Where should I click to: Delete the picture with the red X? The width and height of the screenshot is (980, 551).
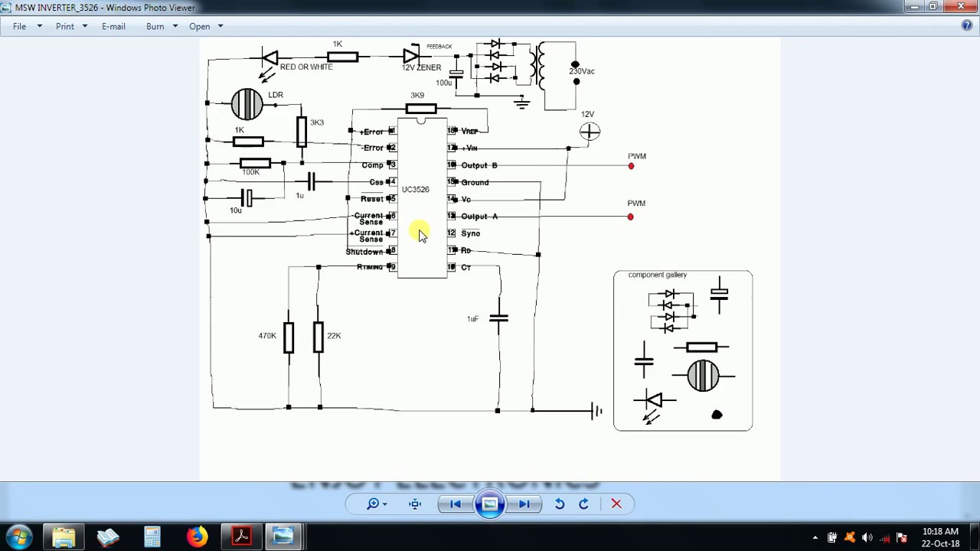tap(616, 504)
